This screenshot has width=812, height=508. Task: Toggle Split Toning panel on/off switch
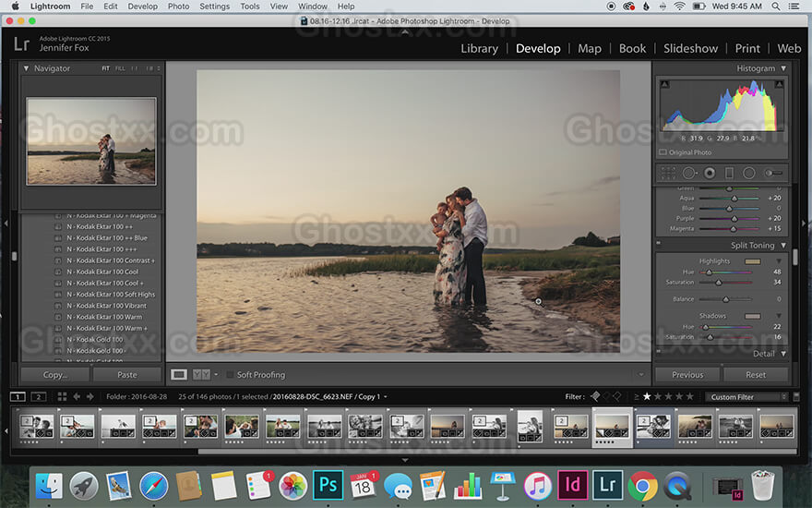pos(659,242)
